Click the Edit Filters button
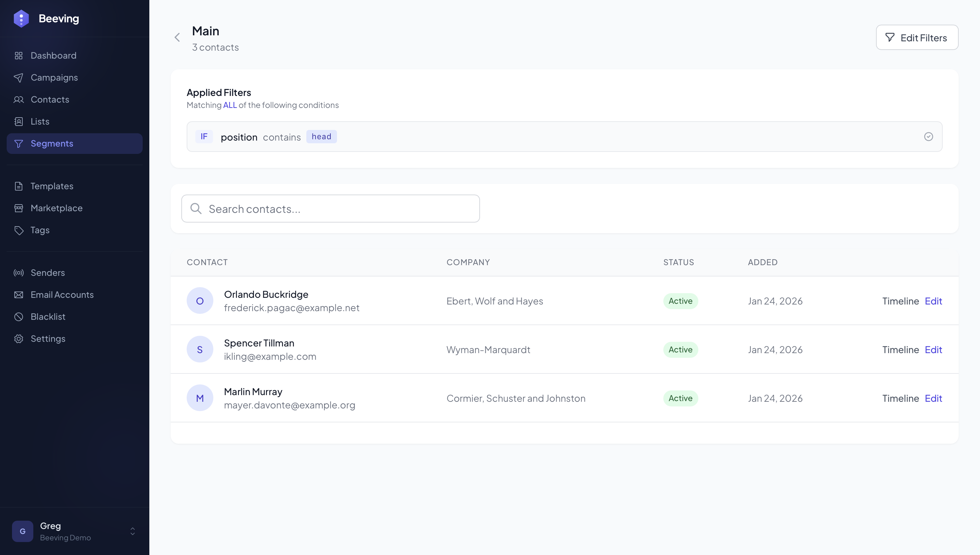 coord(917,37)
